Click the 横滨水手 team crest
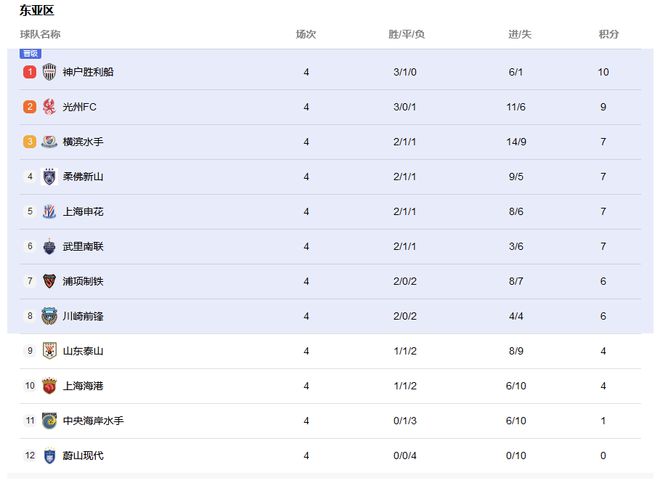Screen dimensions: 660x486 click(x=49, y=142)
